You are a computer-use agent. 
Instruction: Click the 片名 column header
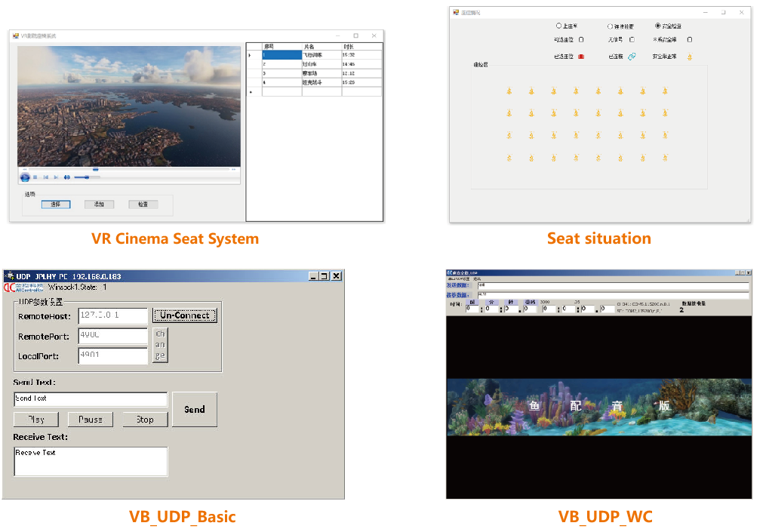(x=322, y=47)
